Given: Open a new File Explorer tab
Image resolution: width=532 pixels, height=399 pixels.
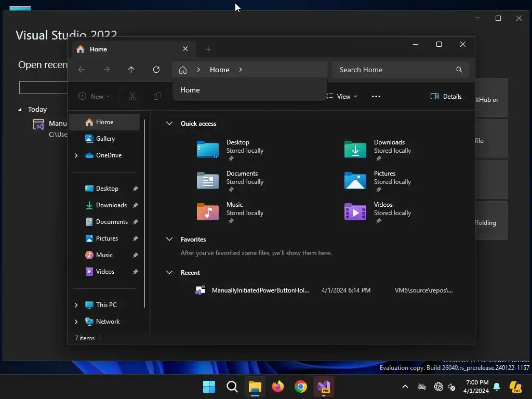Looking at the screenshot, I should coord(208,49).
